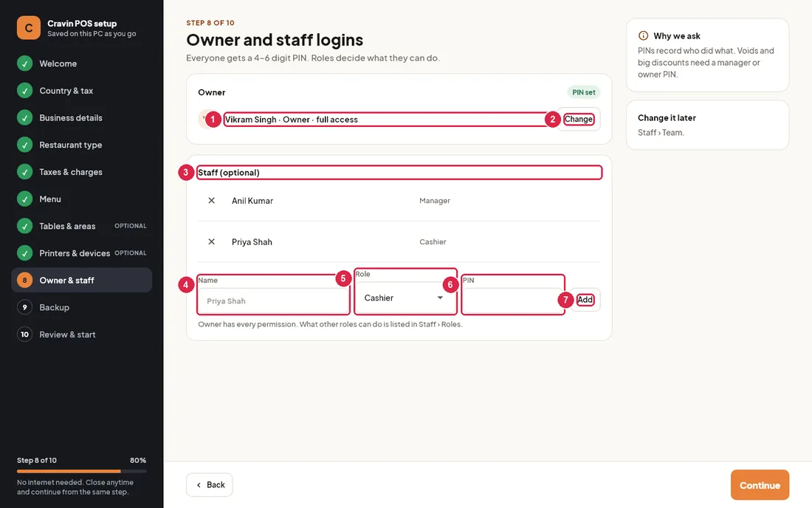Click the back arrow icon in Back button
The height and width of the screenshot is (508, 812).
pos(199,485)
